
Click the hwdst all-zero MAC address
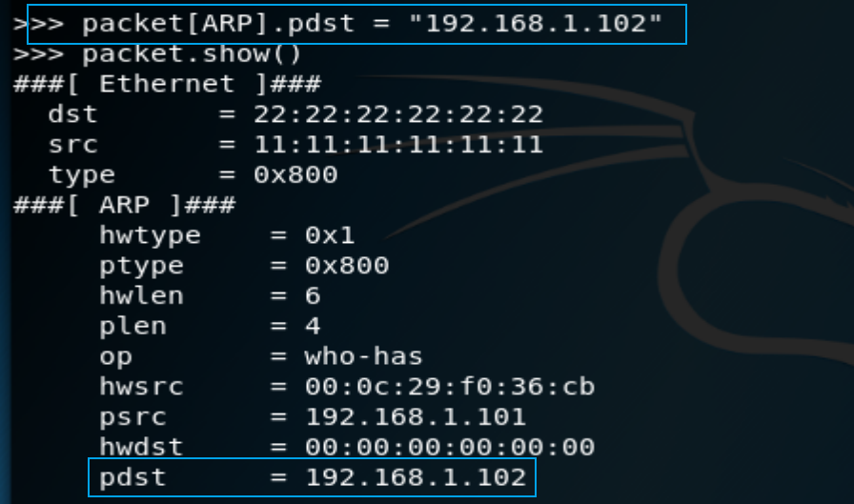coord(449,448)
